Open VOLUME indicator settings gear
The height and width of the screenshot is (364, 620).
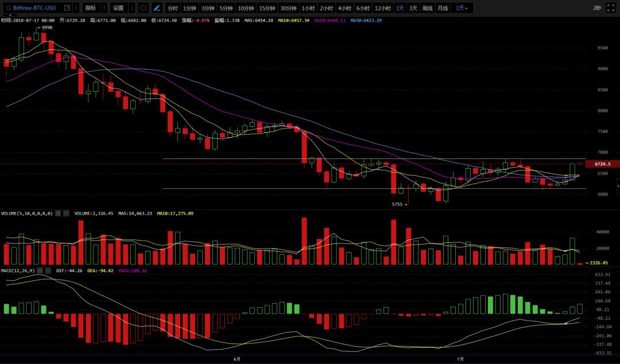[58, 213]
